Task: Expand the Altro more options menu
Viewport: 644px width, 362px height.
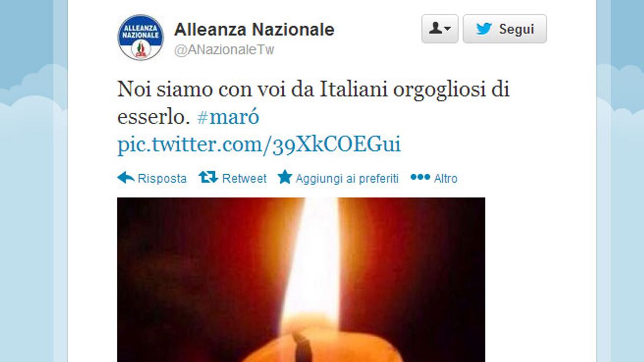Action: coord(434,178)
